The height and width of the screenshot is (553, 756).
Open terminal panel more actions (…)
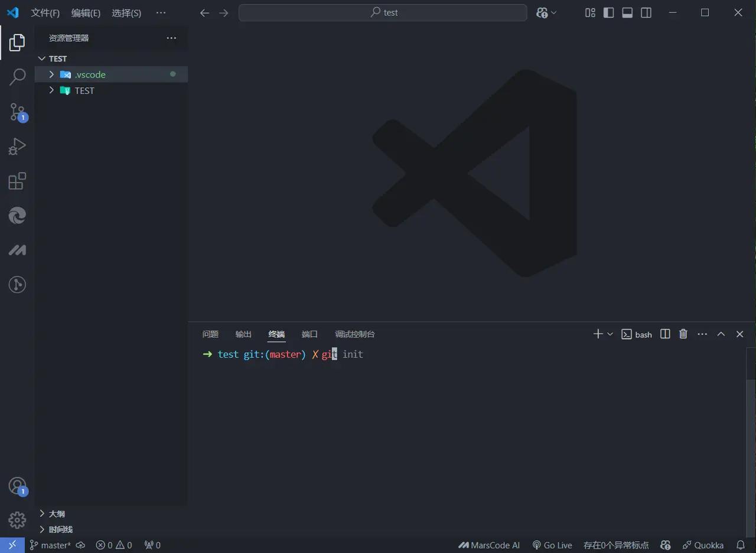click(702, 334)
